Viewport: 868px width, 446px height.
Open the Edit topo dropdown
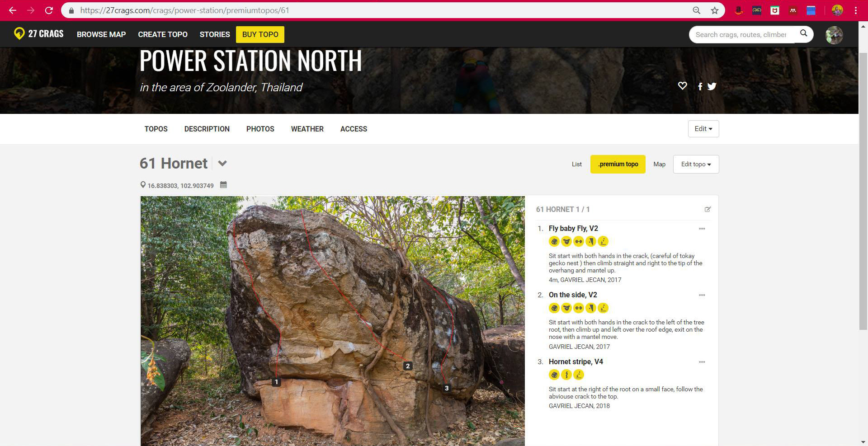tap(696, 164)
